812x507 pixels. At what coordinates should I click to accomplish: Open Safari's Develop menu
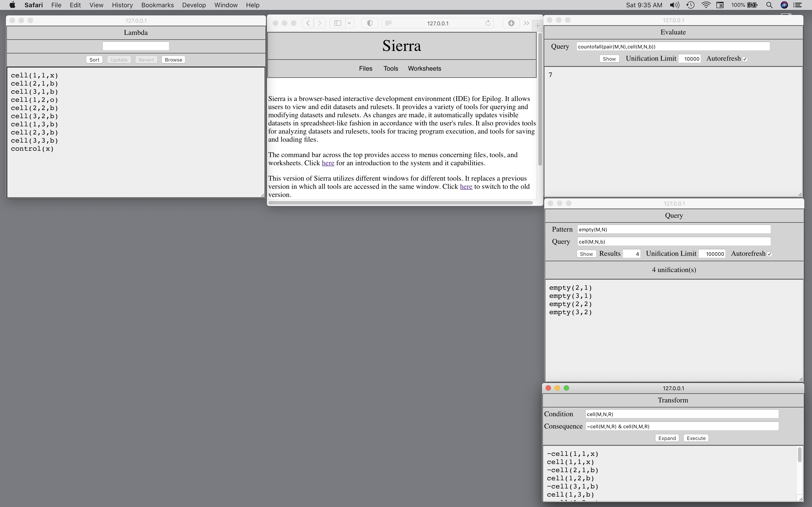pyautogui.click(x=194, y=5)
